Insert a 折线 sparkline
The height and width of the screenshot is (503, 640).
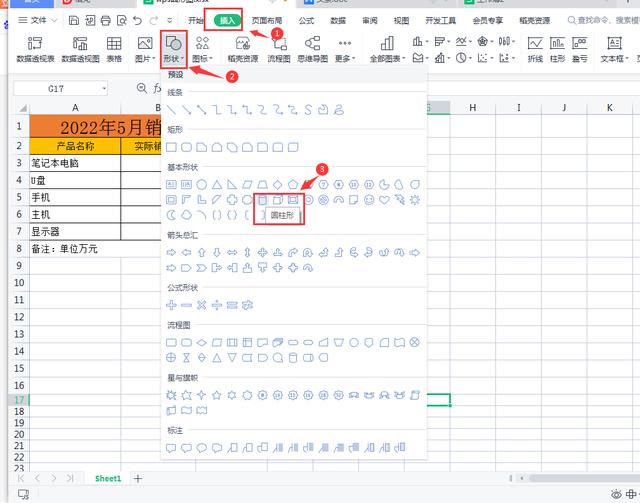point(535,49)
